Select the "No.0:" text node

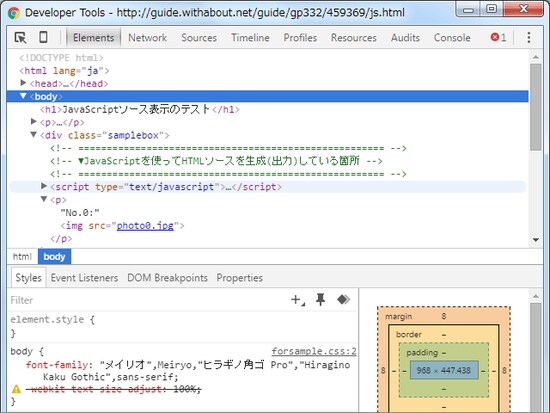point(80,213)
